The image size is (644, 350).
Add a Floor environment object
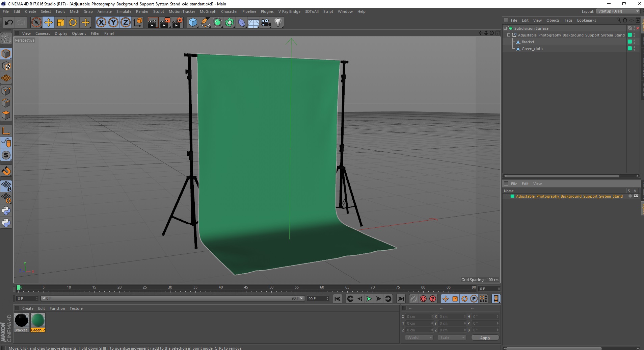tap(254, 23)
